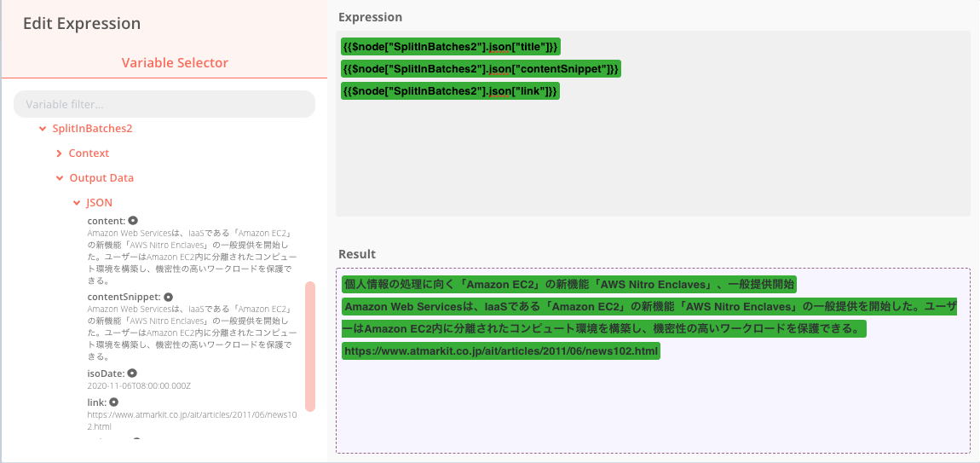Image resolution: width=980 pixels, height=463 pixels.
Task: Click the dot icon next to link
Action: pos(113,402)
